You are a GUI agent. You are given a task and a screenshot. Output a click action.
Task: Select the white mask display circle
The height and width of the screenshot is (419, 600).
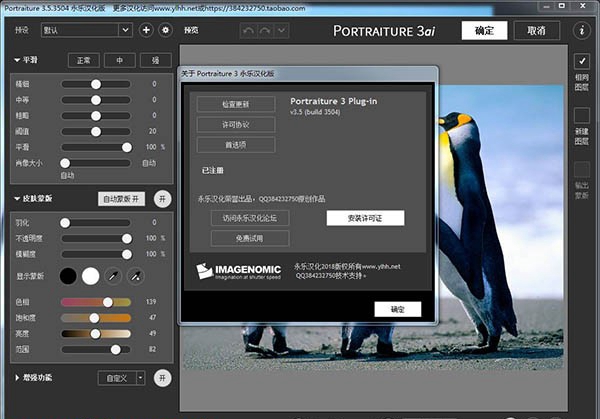(x=90, y=276)
